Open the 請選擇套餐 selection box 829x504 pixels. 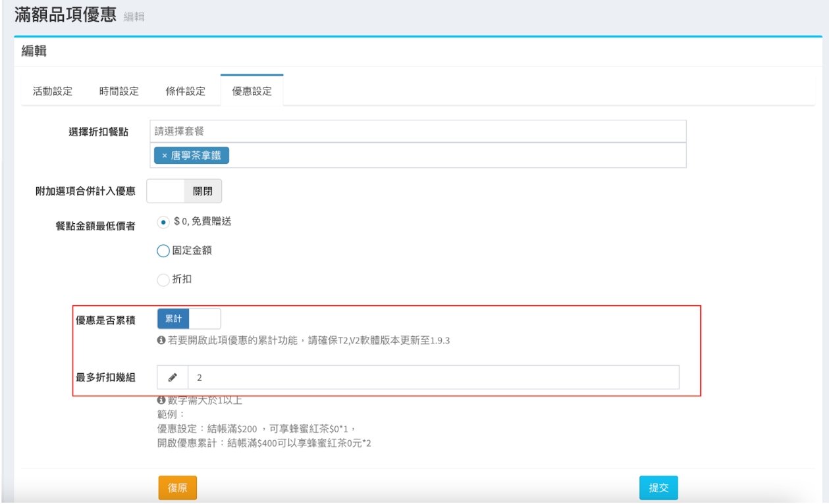click(x=418, y=131)
